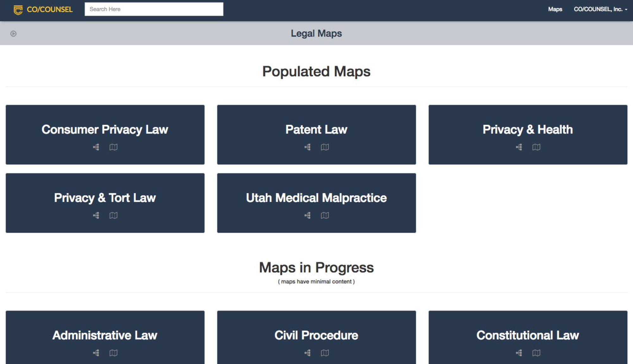Screen dimensions: 633x364
Task: Open hierarchy icon on Constitutional Law card
Action: tap(519, 353)
